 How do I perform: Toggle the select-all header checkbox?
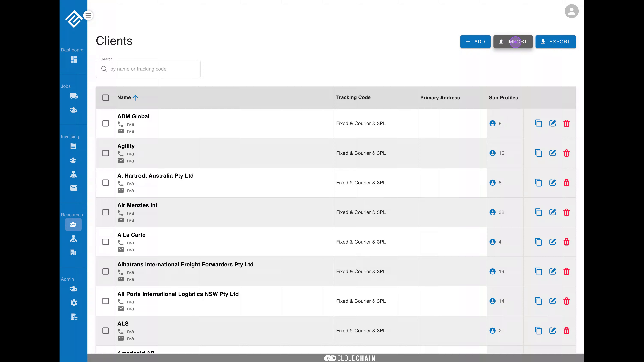coord(106,97)
